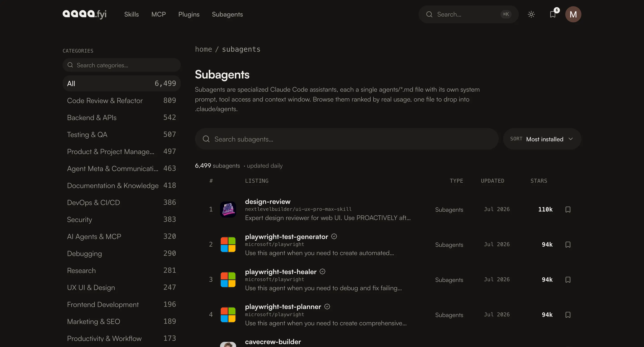This screenshot has height=347, width=644.
Task: Expand the sort chevron arrow
Action: pos(570,139)
